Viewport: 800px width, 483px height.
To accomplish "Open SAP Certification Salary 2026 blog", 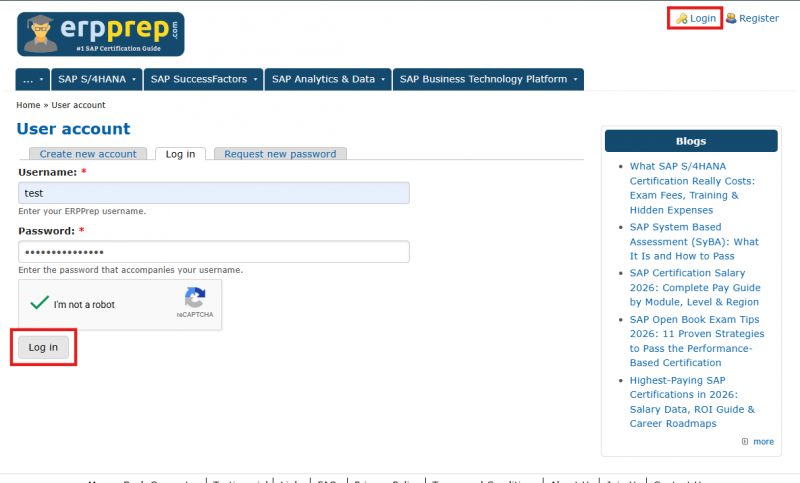I will coord(695,288).
